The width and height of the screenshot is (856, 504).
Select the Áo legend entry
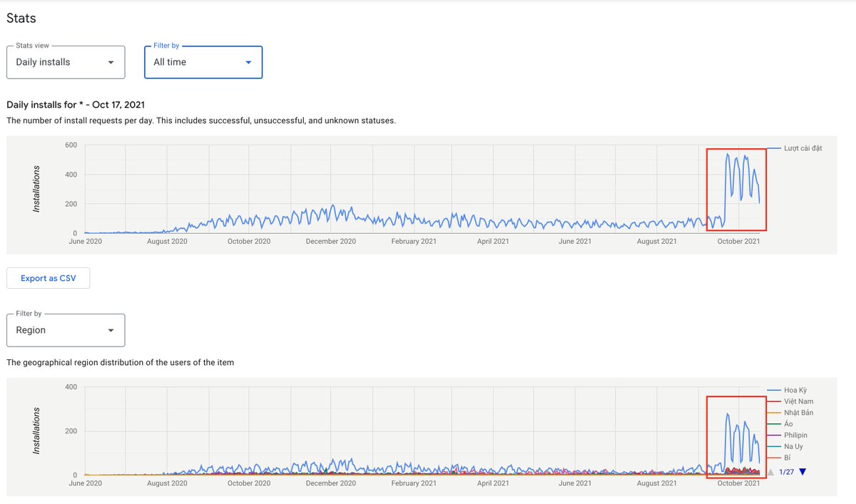(780, 424)
